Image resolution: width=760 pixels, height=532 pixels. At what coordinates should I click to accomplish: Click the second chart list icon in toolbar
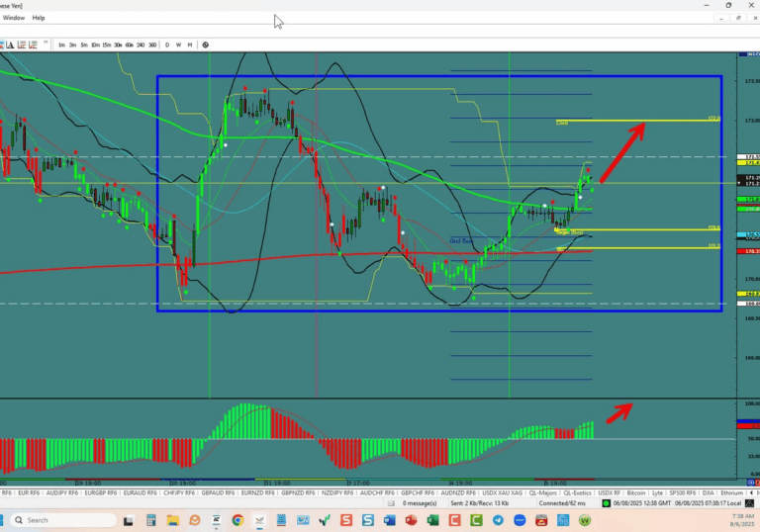coord(33,45)
